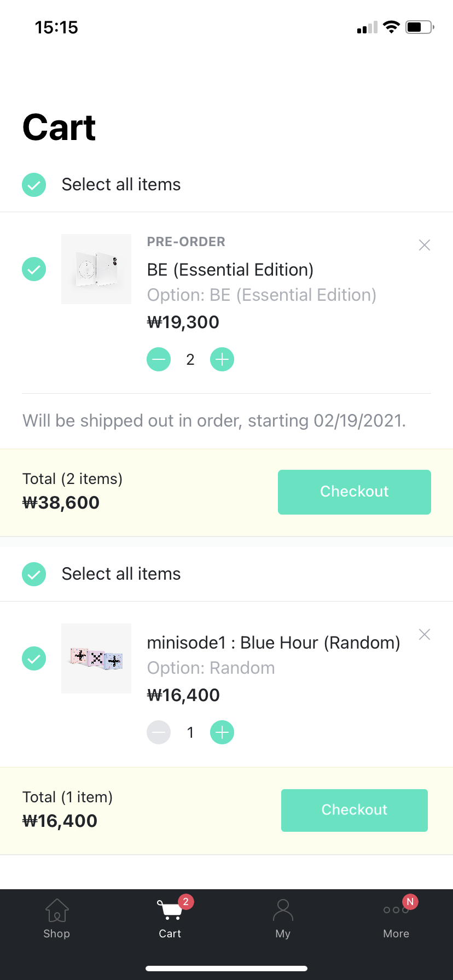This screenshot has width=453, height=980.
Task: Checkout the ₩16,400 order
Action: click(x=355, y=810)
